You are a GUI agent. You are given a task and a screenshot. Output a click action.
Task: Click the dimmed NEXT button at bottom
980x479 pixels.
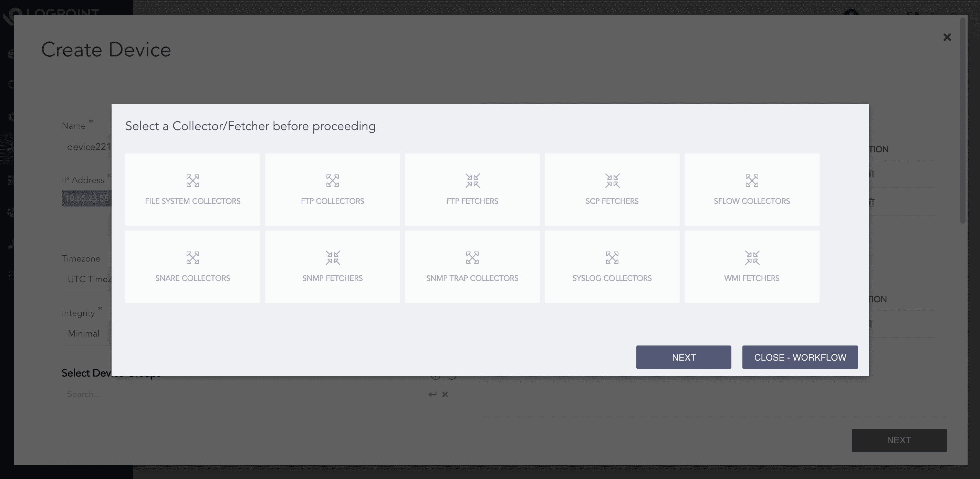click(899, 440)
